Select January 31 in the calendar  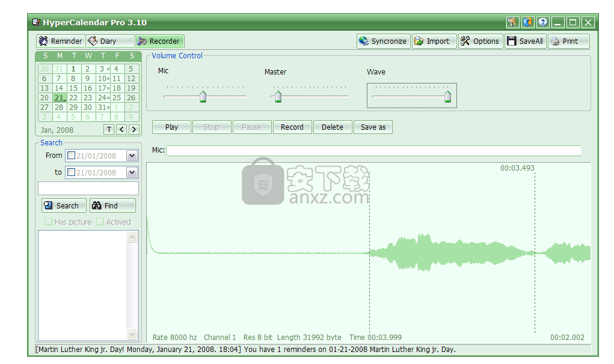pos(103,107)
